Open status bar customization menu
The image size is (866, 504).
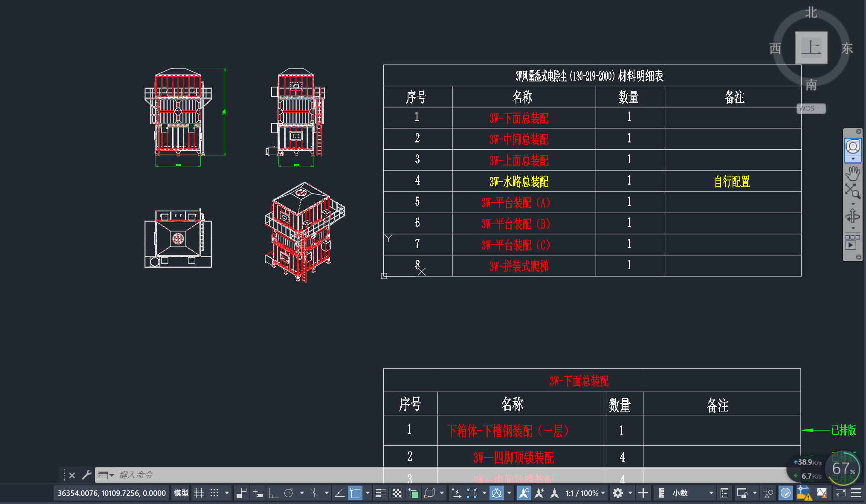pyautogui.click(x=856, y=493)
